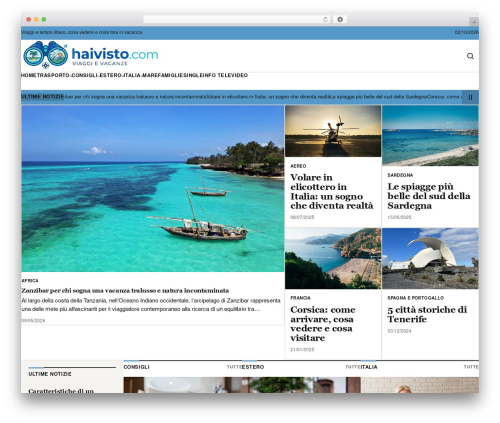The width and height of the screenshot is (500, 423).
Task: Read 'Corsica: come arrivare' article
Action: pyautogui.click(x=323, y=324)
